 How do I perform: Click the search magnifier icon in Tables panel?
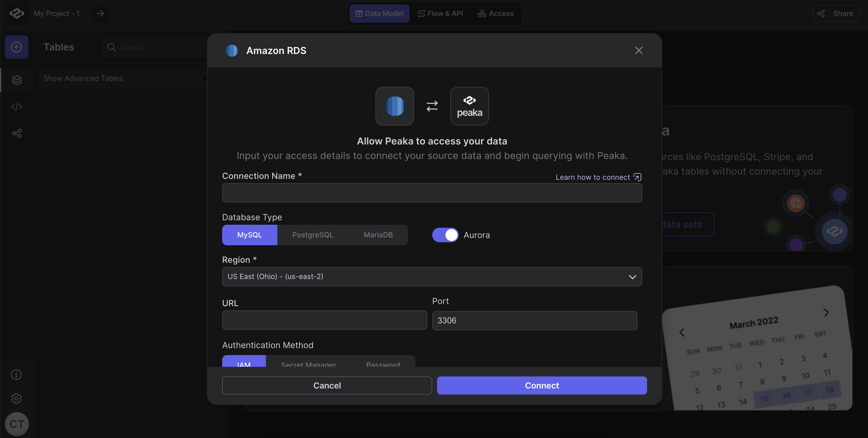click(x=111, y=47)
